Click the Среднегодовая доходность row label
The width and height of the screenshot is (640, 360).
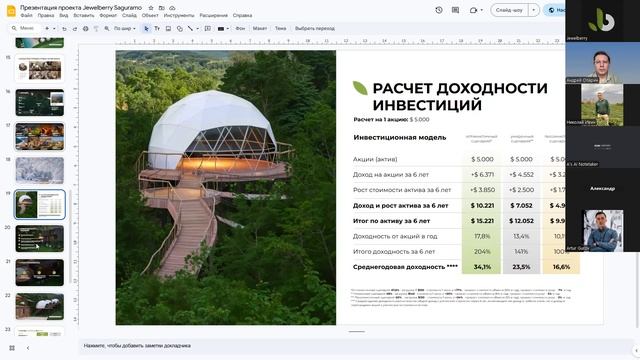pos(405,267)
